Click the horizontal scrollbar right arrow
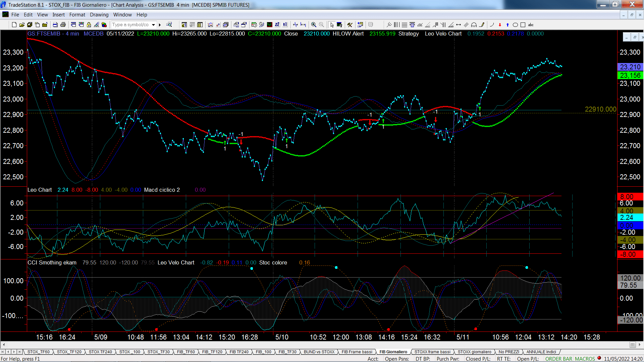The image size is (644, 362). [x=640, y=345]
